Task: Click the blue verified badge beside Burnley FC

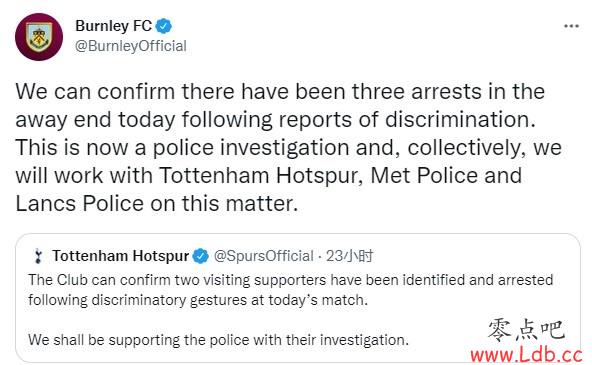Action: click(164, 26)
